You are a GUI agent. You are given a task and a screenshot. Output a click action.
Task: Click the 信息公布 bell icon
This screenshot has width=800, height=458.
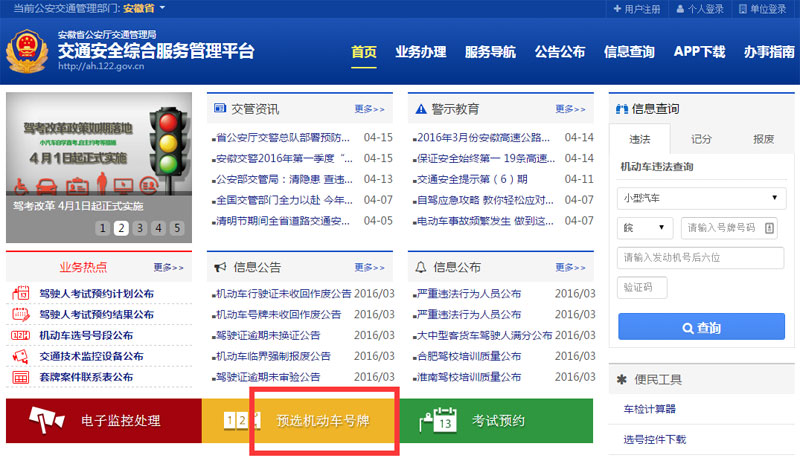[420, 267]
